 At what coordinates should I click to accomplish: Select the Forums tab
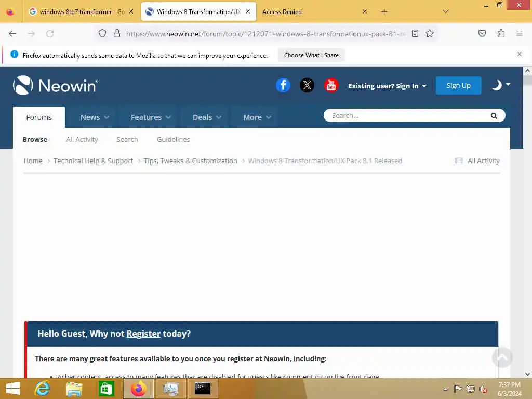click(x=39, y=117)
